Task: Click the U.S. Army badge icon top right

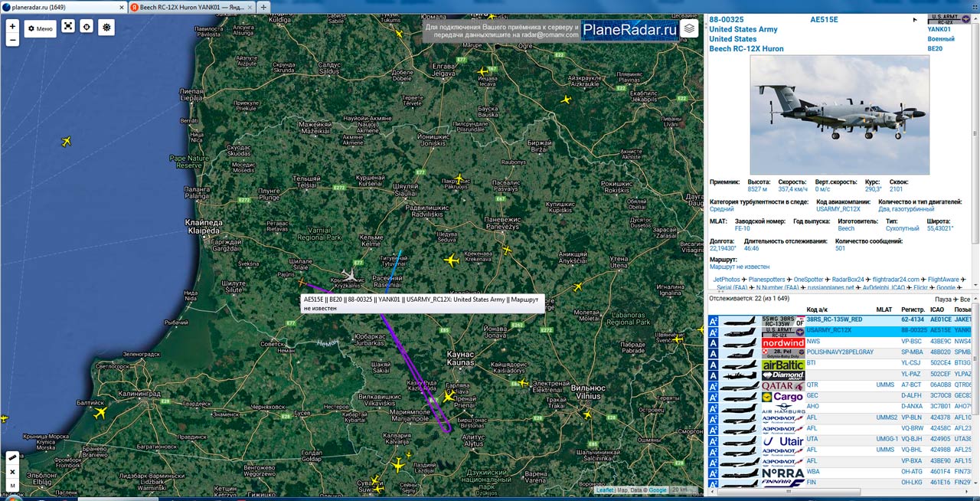Action: tap(949, 18)
